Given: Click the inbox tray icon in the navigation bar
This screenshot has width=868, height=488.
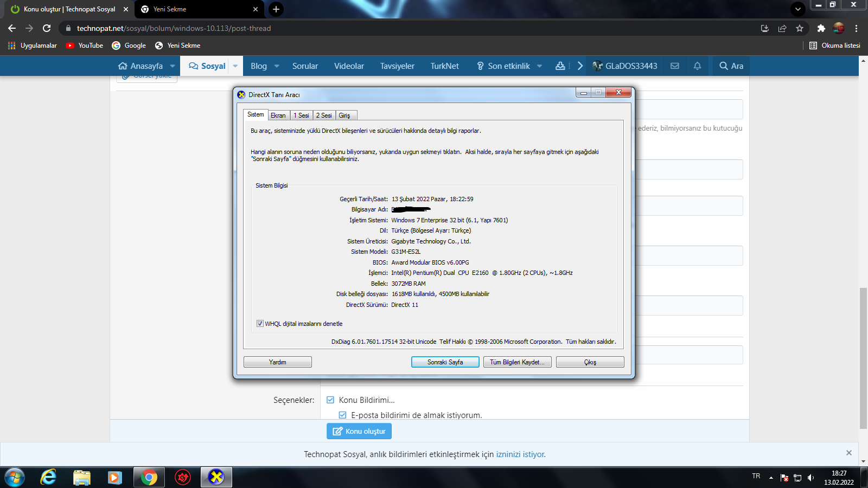Looking at the screenshot, I should coord(560,66).
